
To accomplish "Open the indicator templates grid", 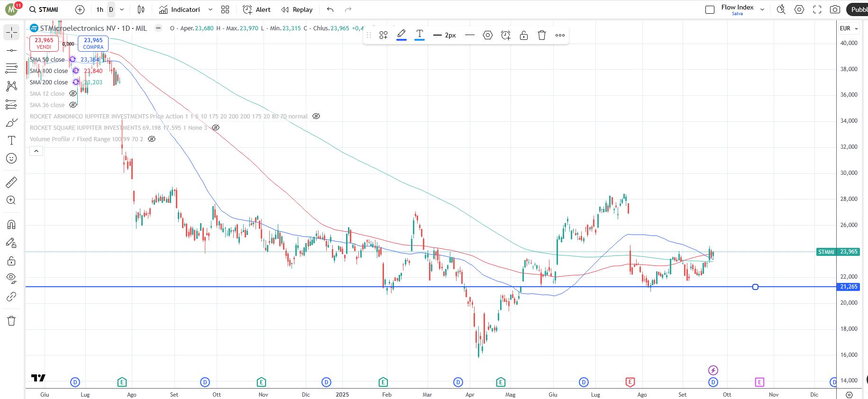I will coord(225,9).
